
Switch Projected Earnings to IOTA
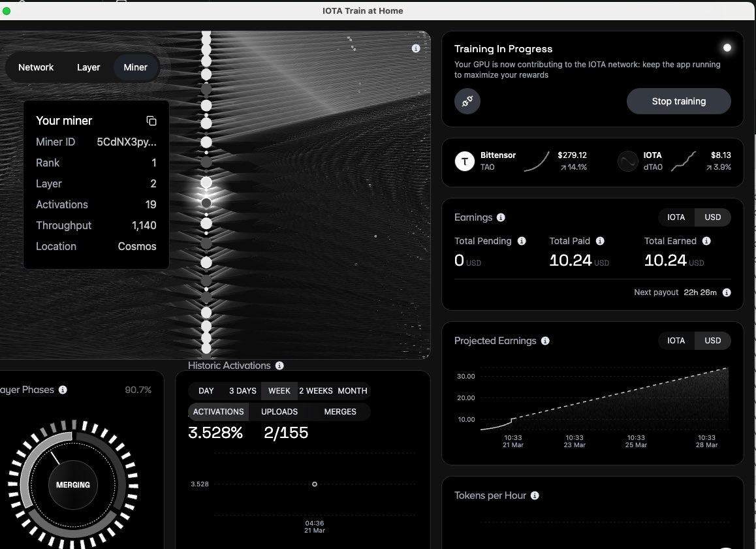[x=676, y=341]
